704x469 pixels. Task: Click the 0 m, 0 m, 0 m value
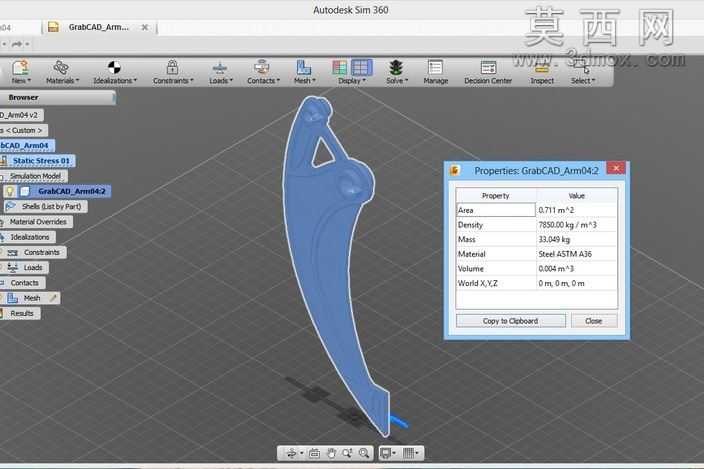(x=561, y=283)
